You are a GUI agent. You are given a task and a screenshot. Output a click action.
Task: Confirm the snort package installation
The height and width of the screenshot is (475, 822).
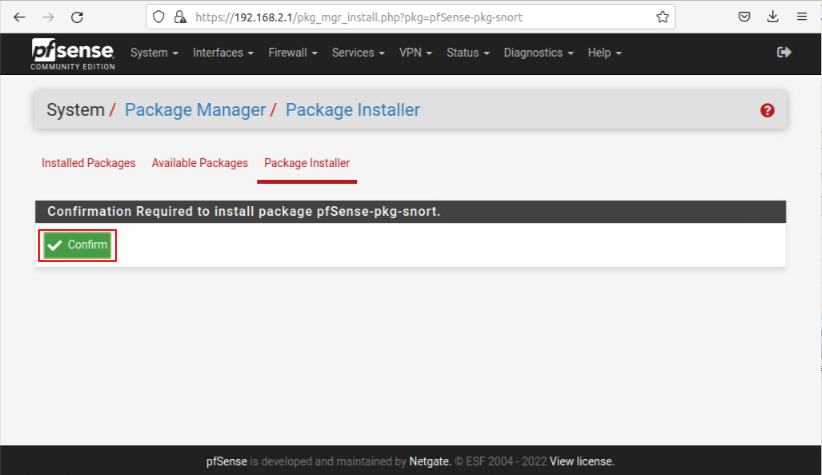click(78, 246)
